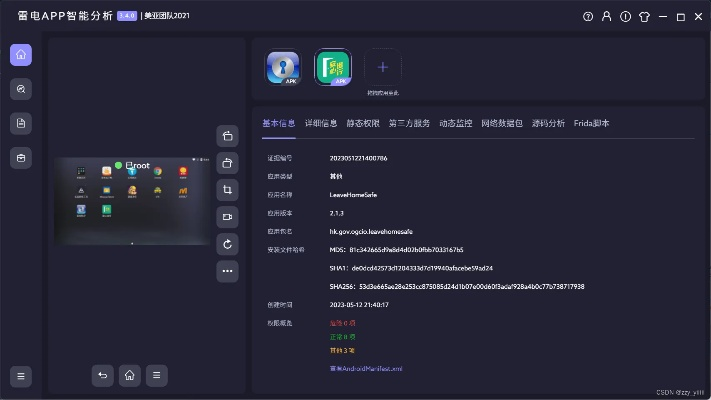Click the app version 2.1.3
Image resolution: width=711 pixels, height=400 pixels.
coord(336,213)
